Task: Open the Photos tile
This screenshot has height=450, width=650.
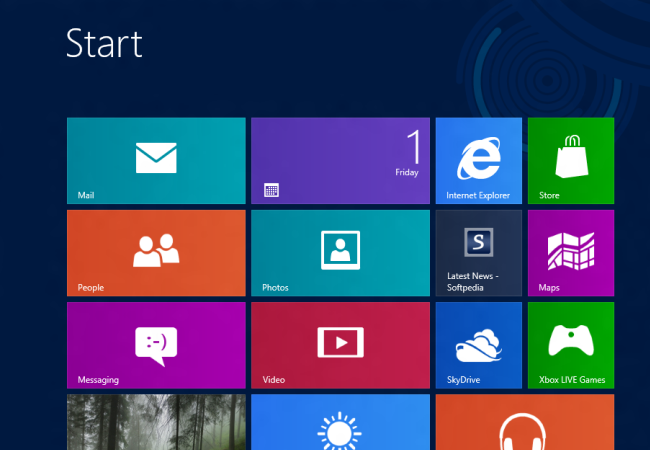Action: 340,253
